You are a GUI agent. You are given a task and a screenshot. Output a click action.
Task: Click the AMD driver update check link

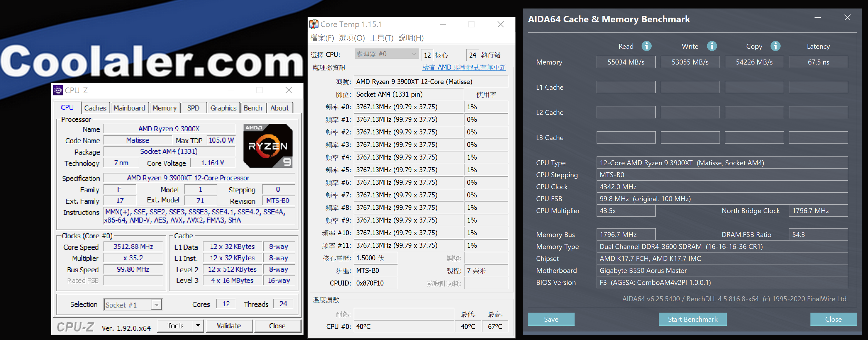point(464,67)
